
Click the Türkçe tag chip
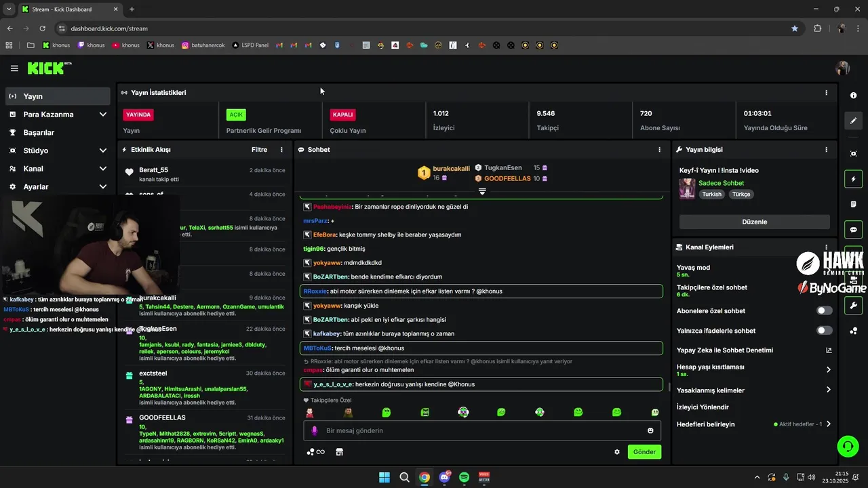click(741, 195)
